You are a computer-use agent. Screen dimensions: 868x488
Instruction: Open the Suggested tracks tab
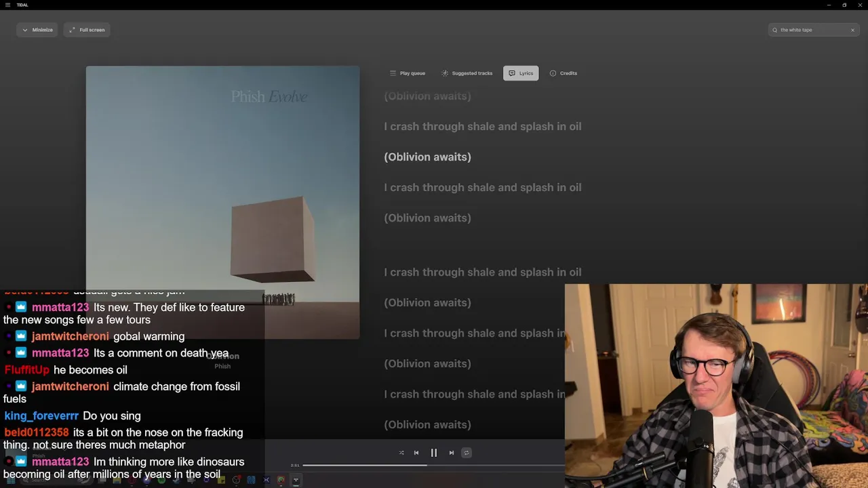tap(467, 73)
